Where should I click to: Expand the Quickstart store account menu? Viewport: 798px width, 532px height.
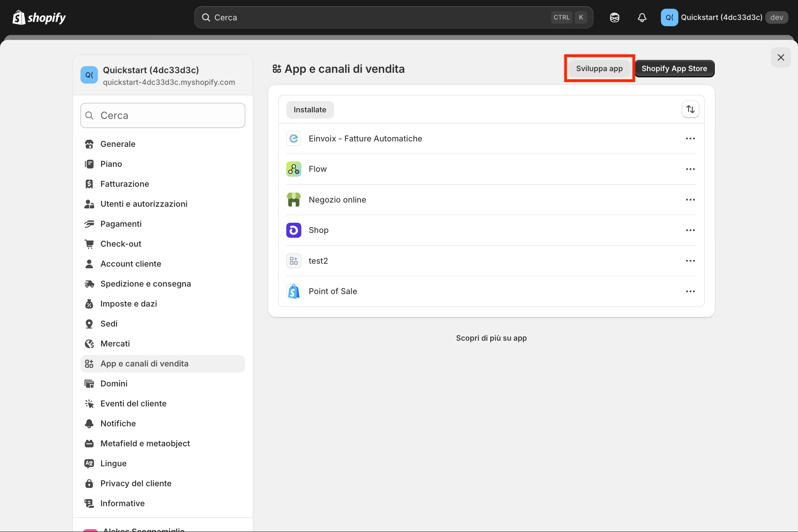[724, 17]
